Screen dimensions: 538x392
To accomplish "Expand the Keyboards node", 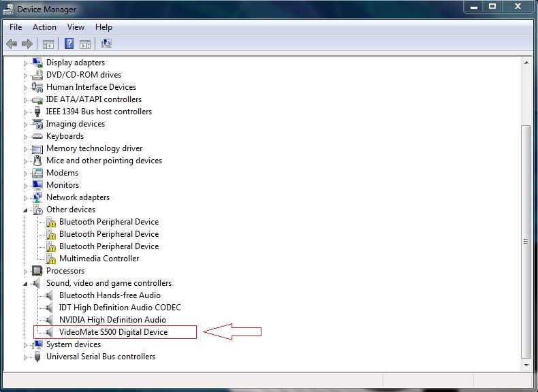I will tap(25, 137).
